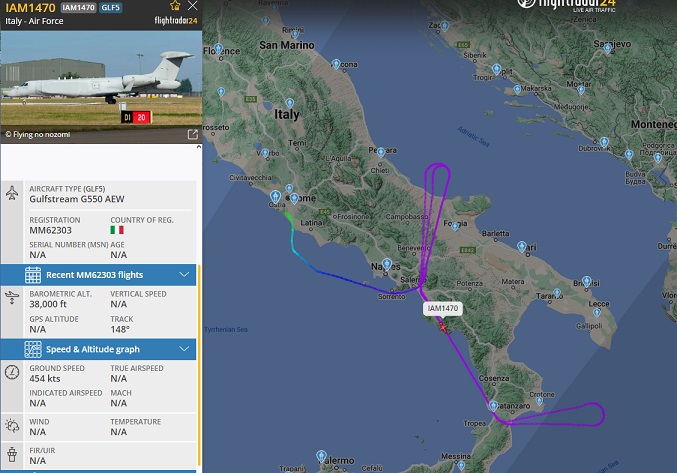677x473 pixels.
Task: Click the GLF5 aircraft type badge
Action: tap(111, 8)
